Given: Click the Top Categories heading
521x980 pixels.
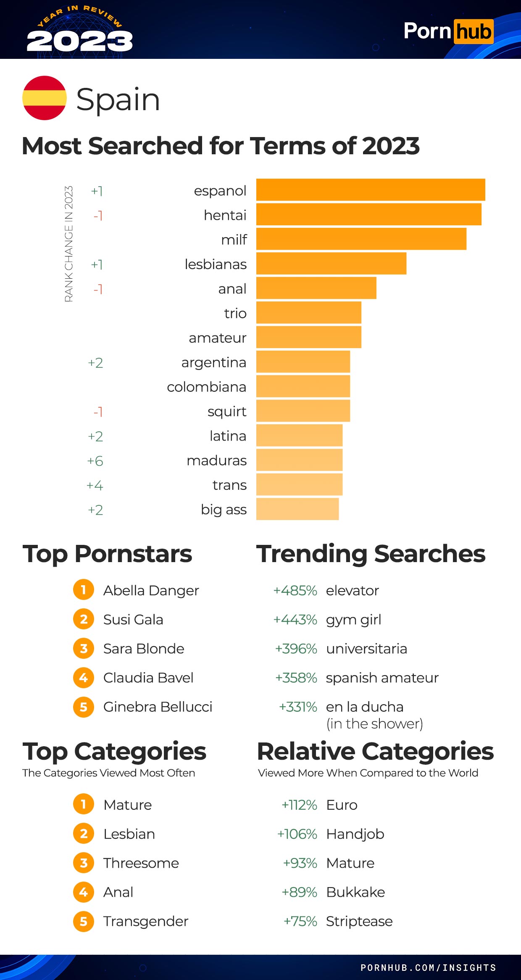Looking at the screenshot, I should click(x=114, y=752).
